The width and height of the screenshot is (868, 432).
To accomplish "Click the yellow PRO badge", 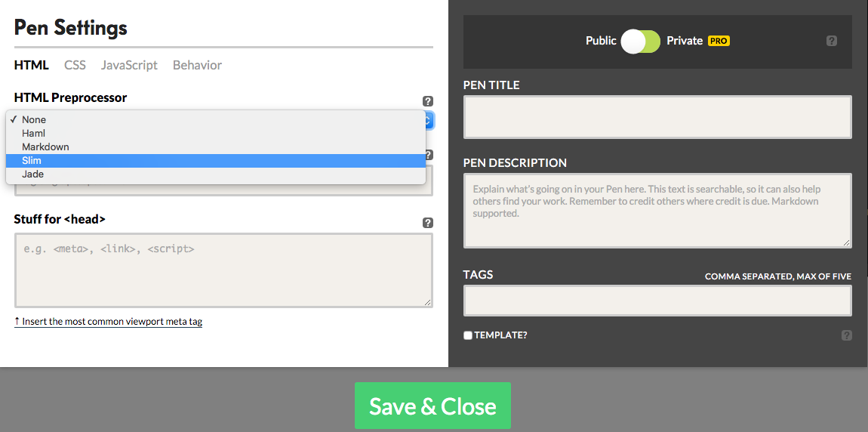I will coord(719,41).
